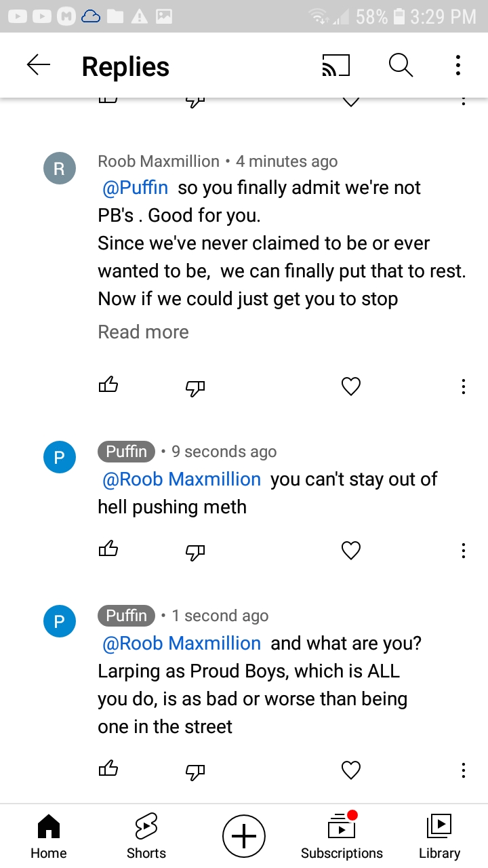488x868 pixels.
Task: Tap the Create plus button
Action: pos(244,836)
